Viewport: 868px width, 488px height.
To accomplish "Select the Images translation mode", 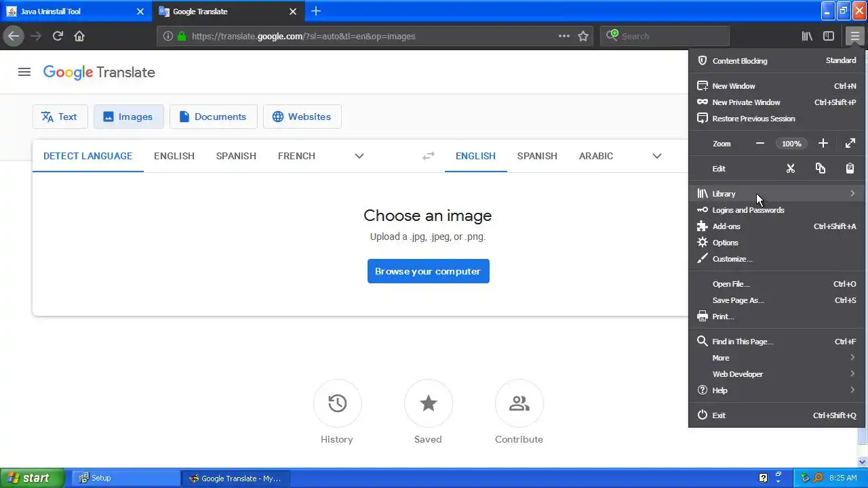I will pos(128,117).
